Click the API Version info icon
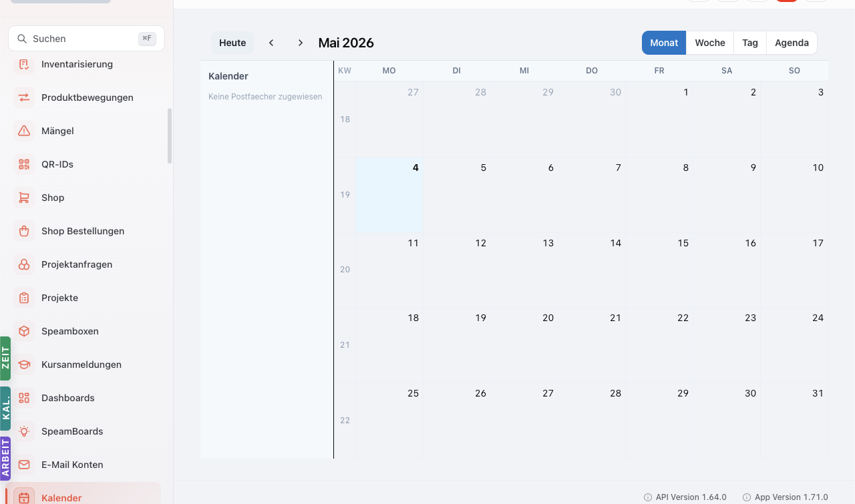This screenshot has width=855, height=504. [648, 497]
